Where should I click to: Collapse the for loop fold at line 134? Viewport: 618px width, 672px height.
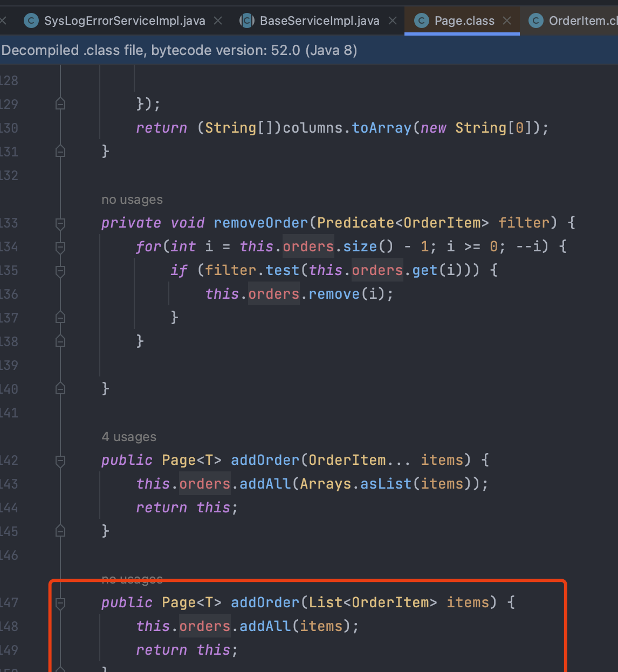pyautogui.click(x=60, y=247)
